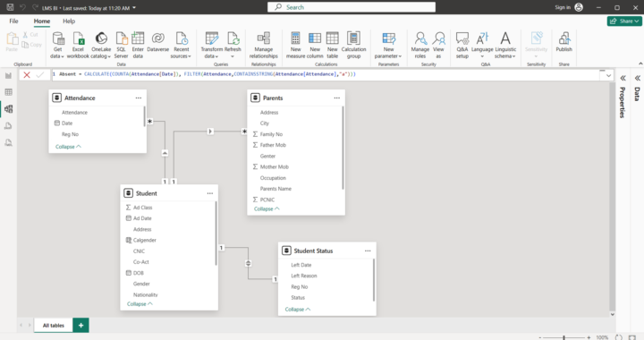Cancel the formula edit with X
This screenshot has height=340, width=644.
pyautogui.click(x=27, y=75)
